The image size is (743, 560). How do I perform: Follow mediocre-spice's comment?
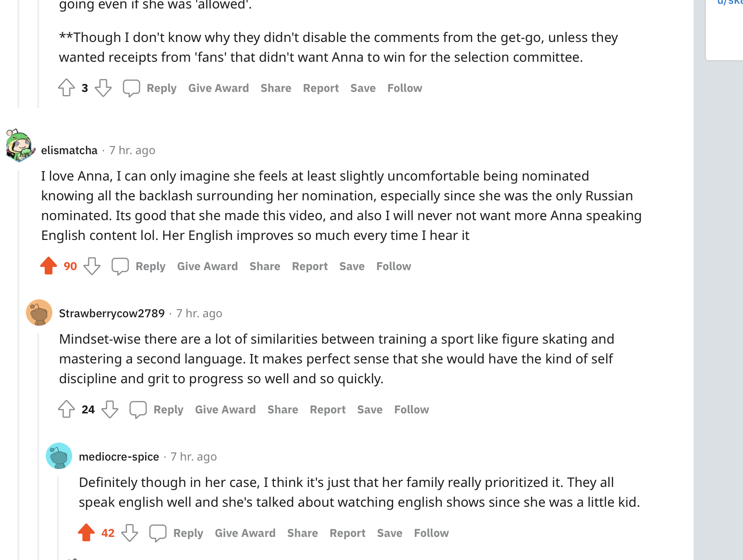[x=431, y=533]
